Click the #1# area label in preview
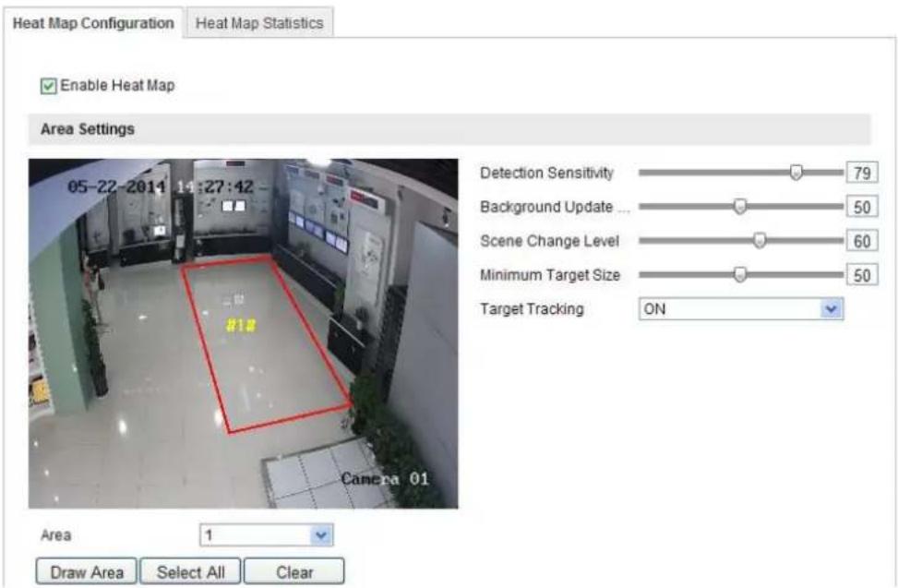This screenshot has width=898, height=588. pyautogui.click(x=241, y=326)
